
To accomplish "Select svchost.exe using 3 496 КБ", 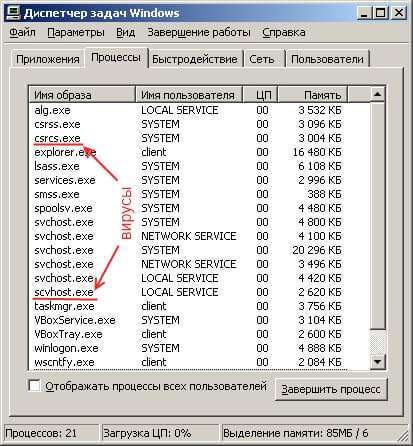I will click(188, 264).
